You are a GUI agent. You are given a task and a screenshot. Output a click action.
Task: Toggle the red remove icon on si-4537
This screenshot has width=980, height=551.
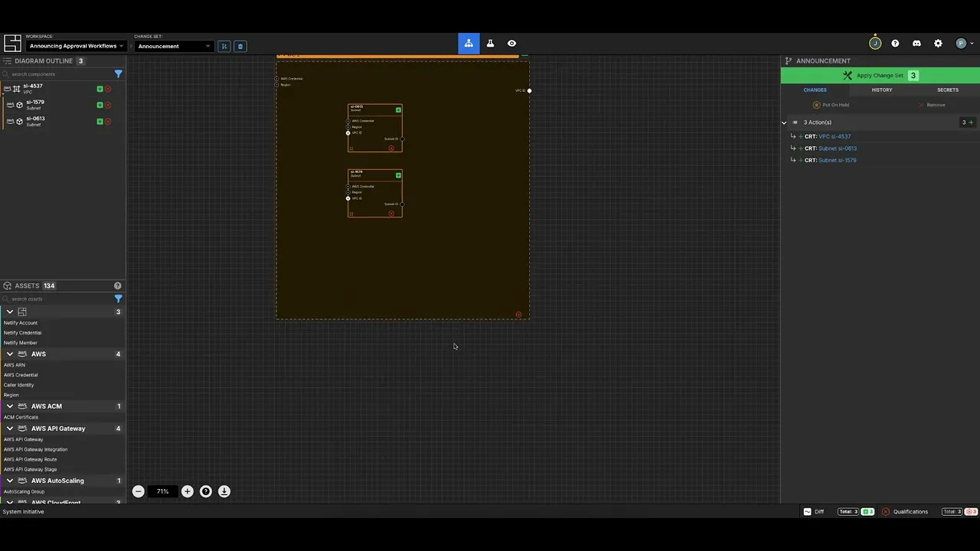point(108,89)
